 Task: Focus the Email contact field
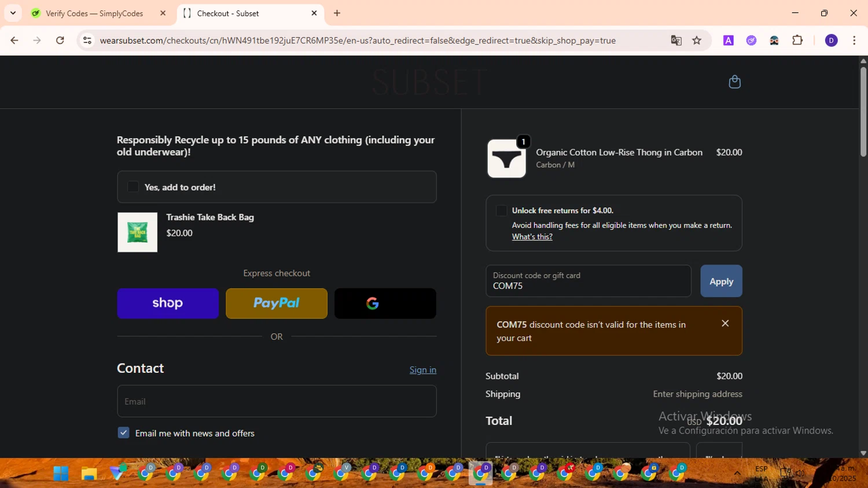click(277, 401)
